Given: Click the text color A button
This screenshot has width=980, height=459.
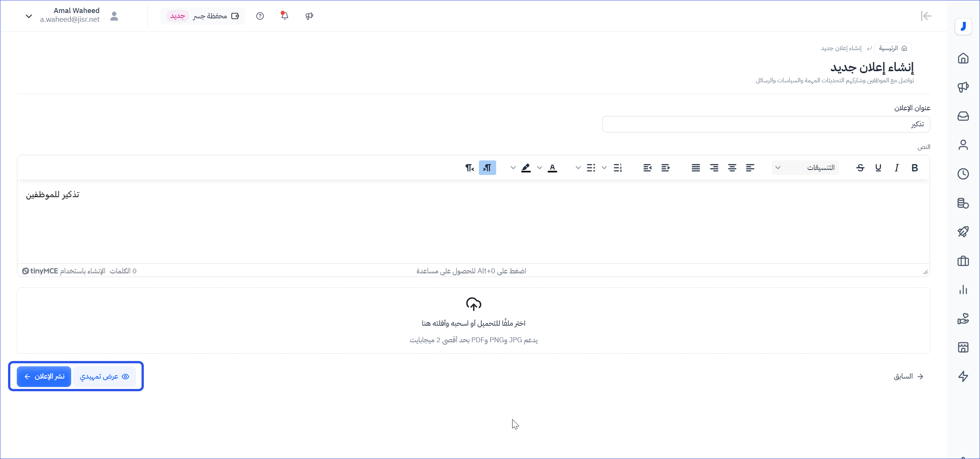Looking at the screenshot, I should [x=552, y=168].
